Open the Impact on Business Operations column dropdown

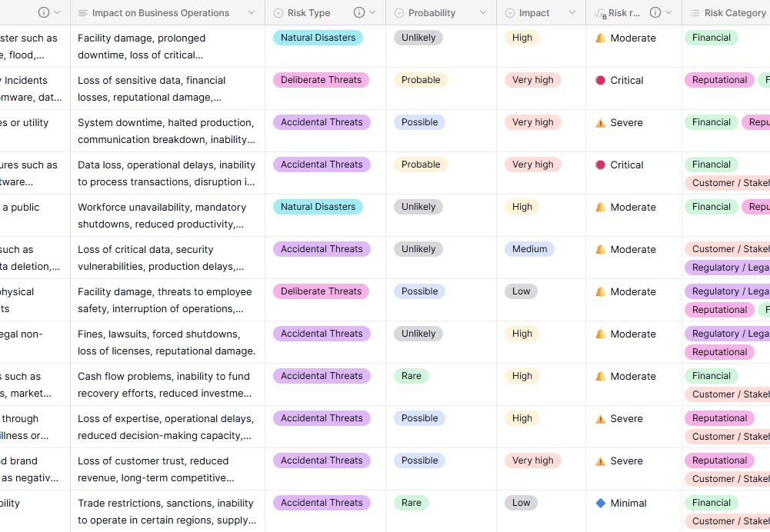pyautogui.click(x=252, y=13)
